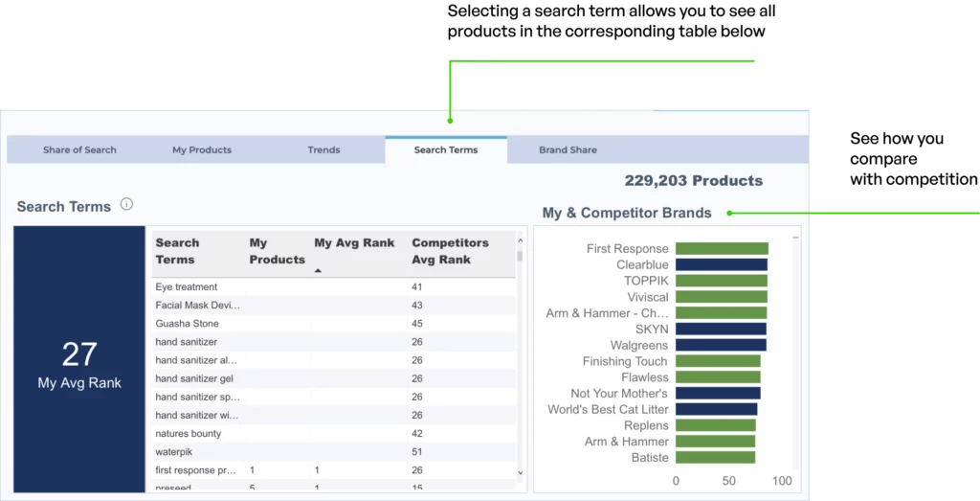Click the search terms table scrollbar thumb
The image size is (980, 501).
click(520, 256)
